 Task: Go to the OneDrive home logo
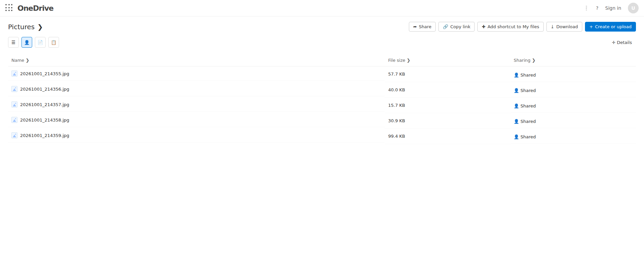(36, 8)
